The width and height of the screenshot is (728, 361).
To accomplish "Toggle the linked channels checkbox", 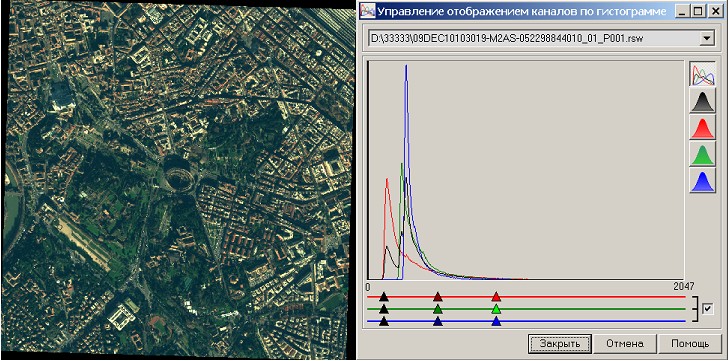I will coord(708,308).
